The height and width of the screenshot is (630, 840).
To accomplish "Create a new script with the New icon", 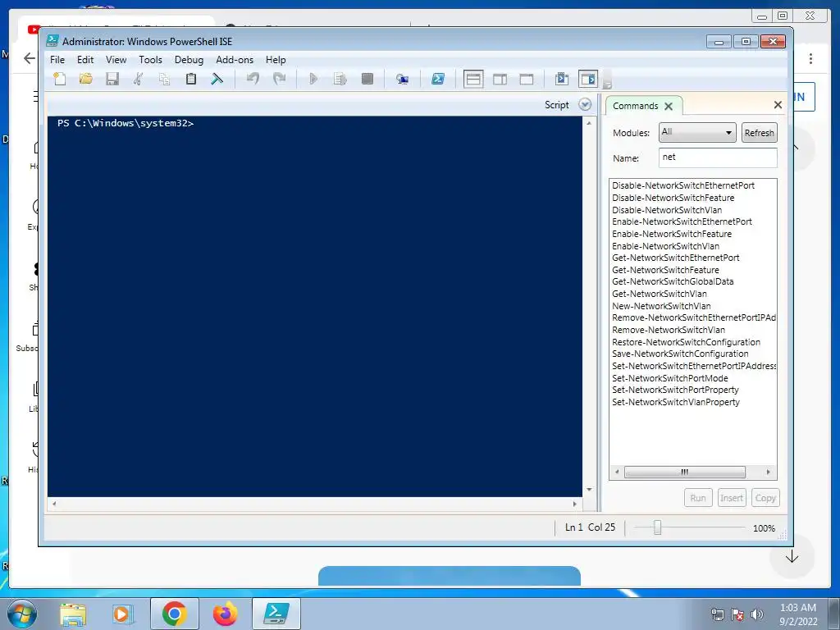I will 59,80.
